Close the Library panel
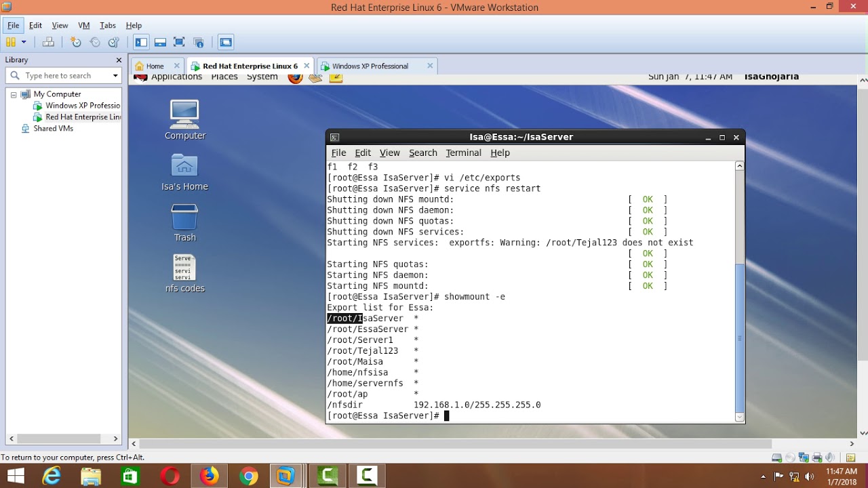Screen dimensions: 868x488 [119, 60]
